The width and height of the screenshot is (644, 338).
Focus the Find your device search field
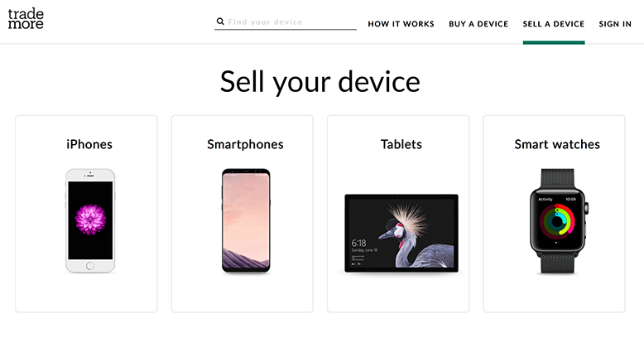tap(290, 22)
